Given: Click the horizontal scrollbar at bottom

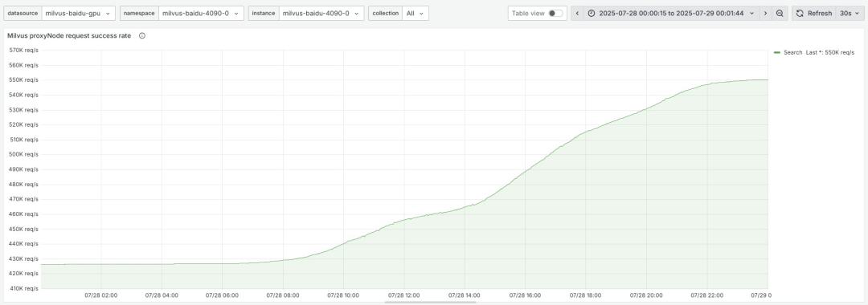Looking at the screenshot, I should (x=430, y=303).
